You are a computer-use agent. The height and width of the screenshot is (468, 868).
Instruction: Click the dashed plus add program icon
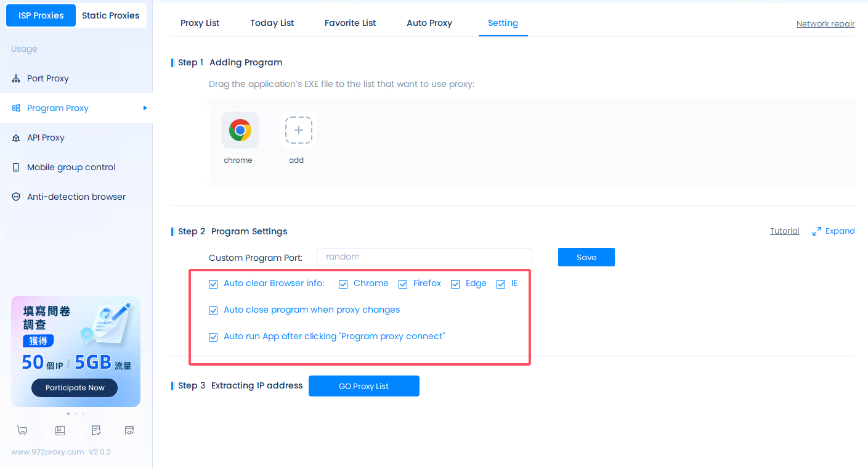tap(298, 130)
